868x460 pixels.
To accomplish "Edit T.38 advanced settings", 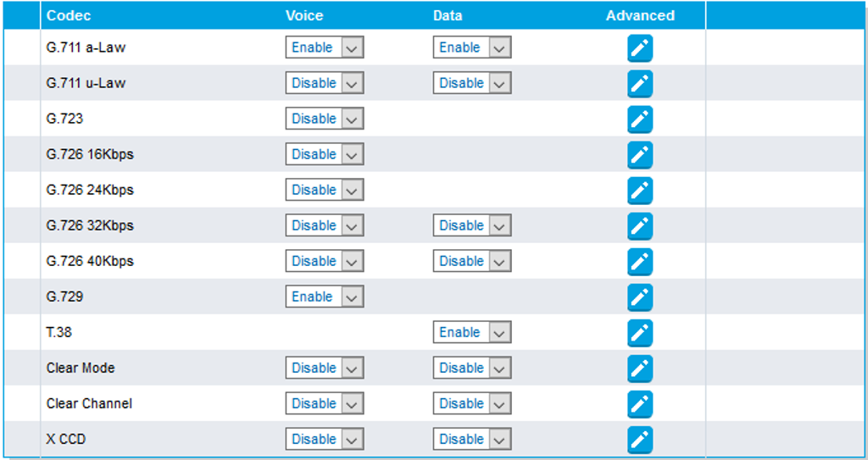I will 640,333.
